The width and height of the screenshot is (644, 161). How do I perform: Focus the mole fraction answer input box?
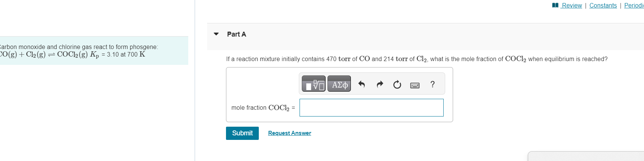[x=371, y=108]
